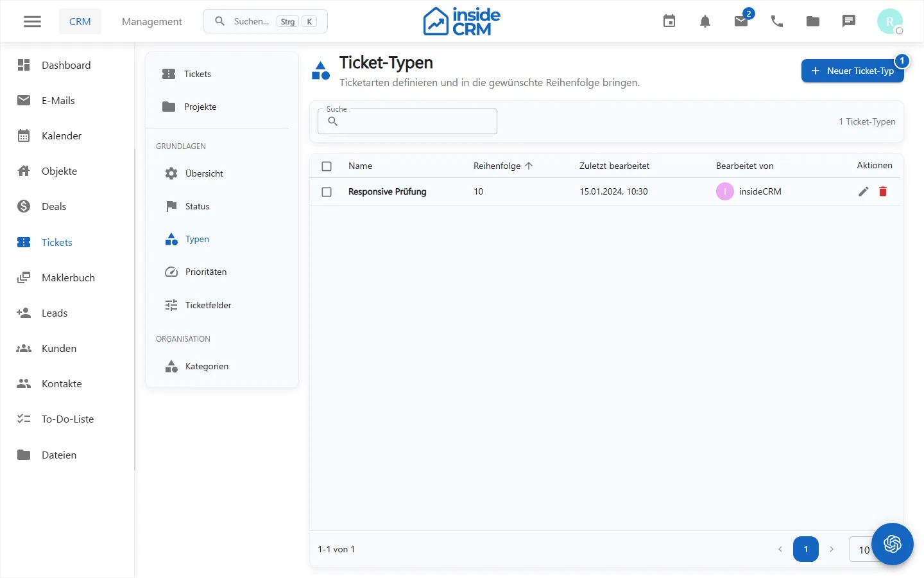The width and height of the screenshot is (924, 578).
Task: Open the chat message icon in header
Action: (849, 21)
